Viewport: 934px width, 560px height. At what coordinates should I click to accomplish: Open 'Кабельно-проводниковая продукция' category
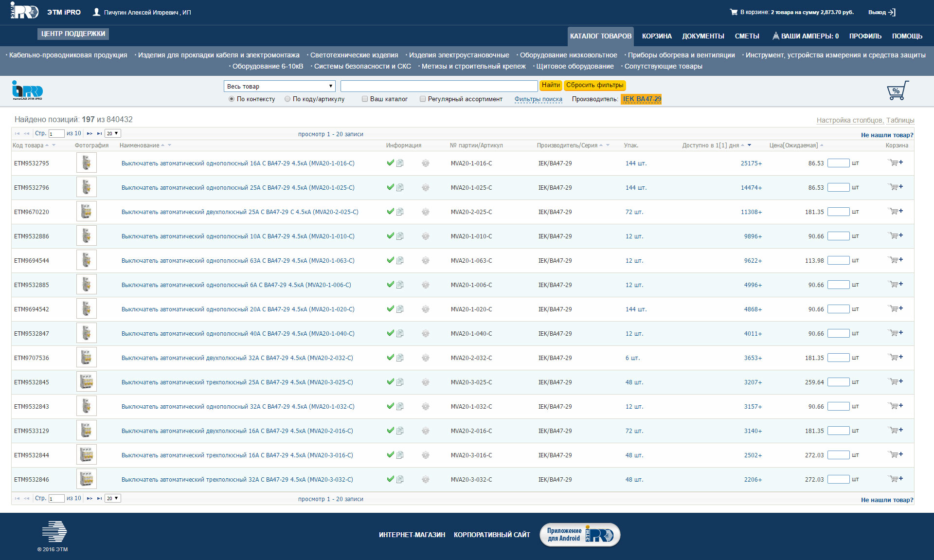click(x=68, y=55)
